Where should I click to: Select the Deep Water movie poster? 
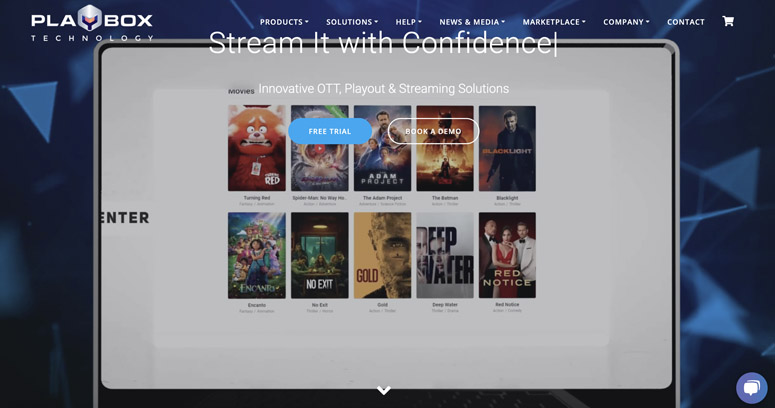tap(445, 255)
